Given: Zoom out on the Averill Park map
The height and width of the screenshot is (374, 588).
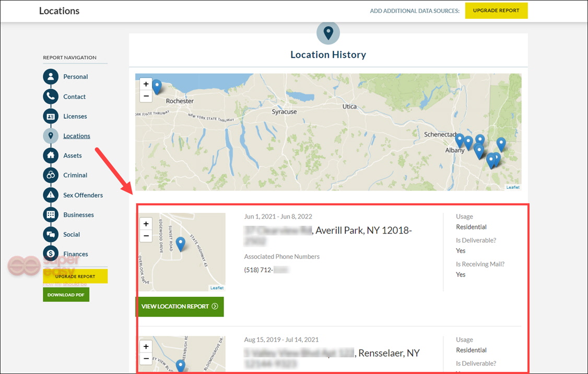Looking at the screenshot, I should (146, 236).
